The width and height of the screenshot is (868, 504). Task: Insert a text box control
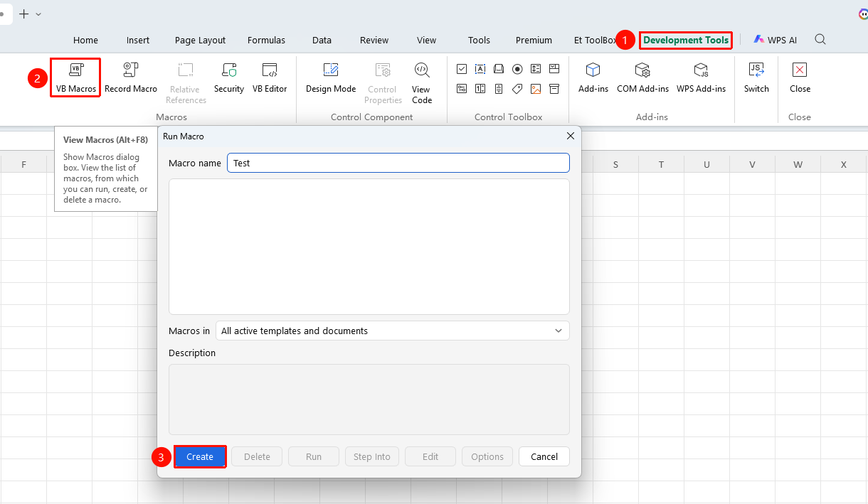tap(480, 69)
